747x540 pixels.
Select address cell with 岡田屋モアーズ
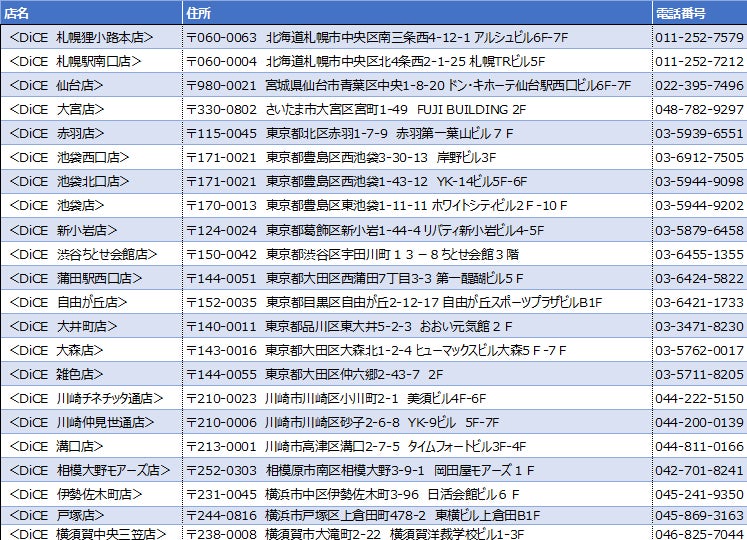coord(417,470)
